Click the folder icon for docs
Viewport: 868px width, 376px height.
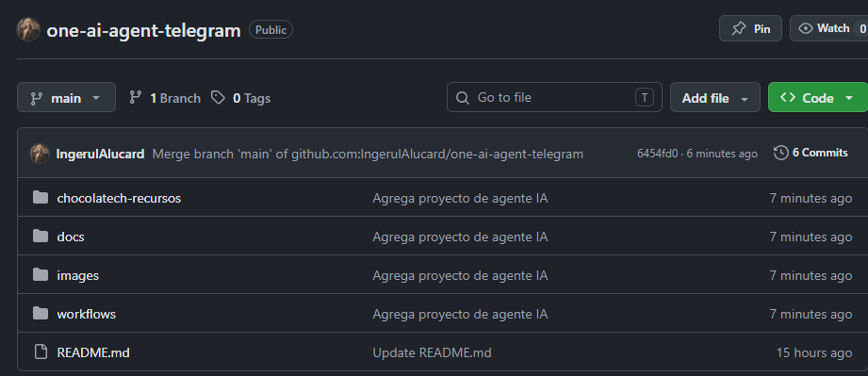[41, 236]
